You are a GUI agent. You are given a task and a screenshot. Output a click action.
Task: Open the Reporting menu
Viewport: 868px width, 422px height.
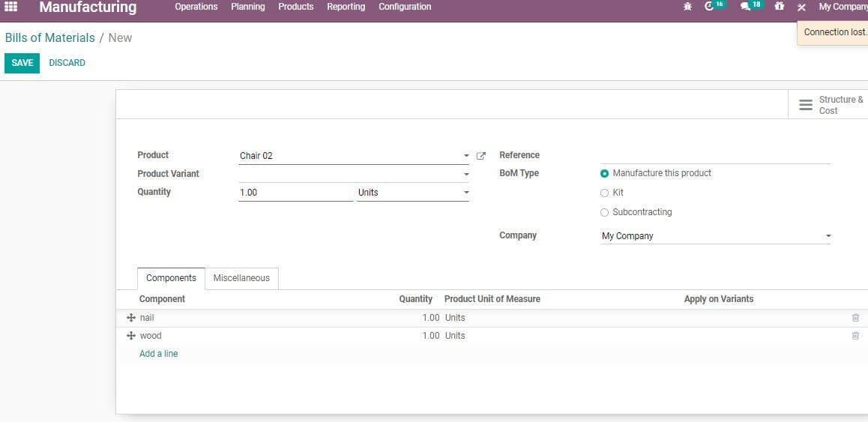346,7
